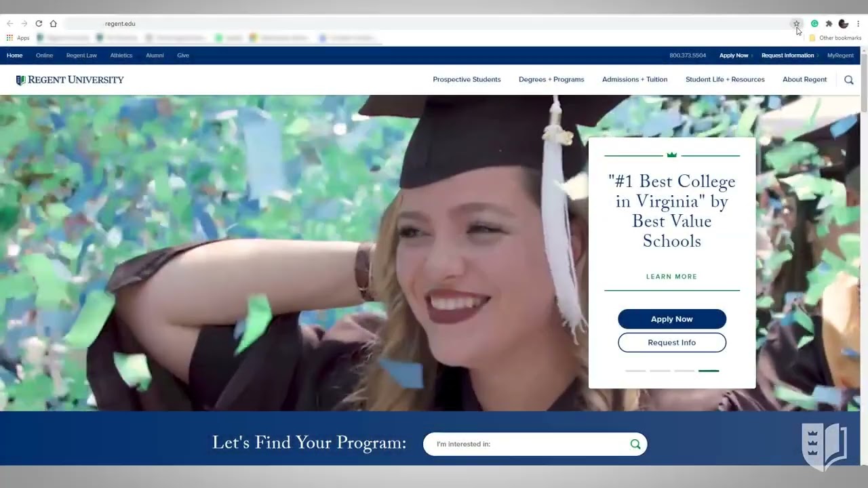Click the browser forward arrow
The width and height of the screenshot is (868, 488).
(24, 24)
